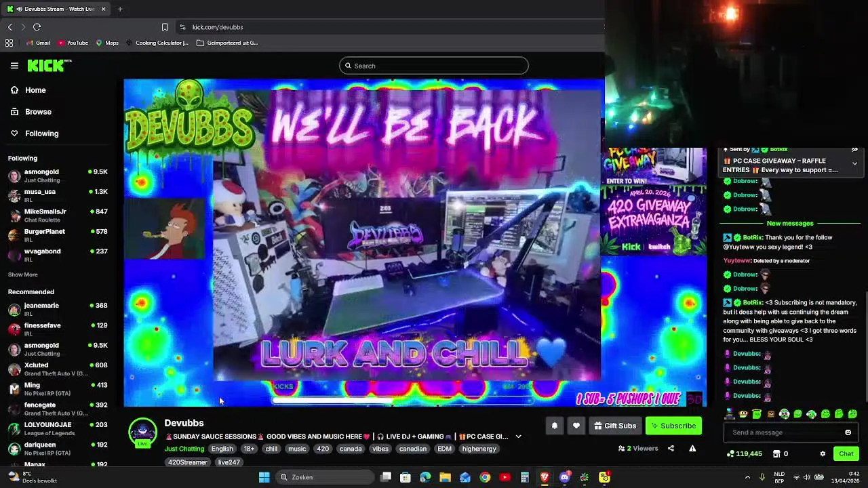Open Discord from the taskbar
Image resolution: width=868 pixels, height=488 pixels.
point(564,477)
